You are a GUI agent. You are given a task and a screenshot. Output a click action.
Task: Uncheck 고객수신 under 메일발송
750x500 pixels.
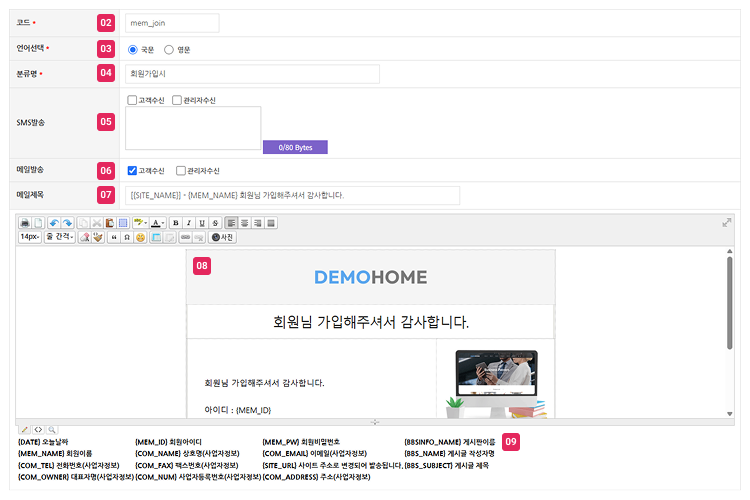click(x=132, y=171)
